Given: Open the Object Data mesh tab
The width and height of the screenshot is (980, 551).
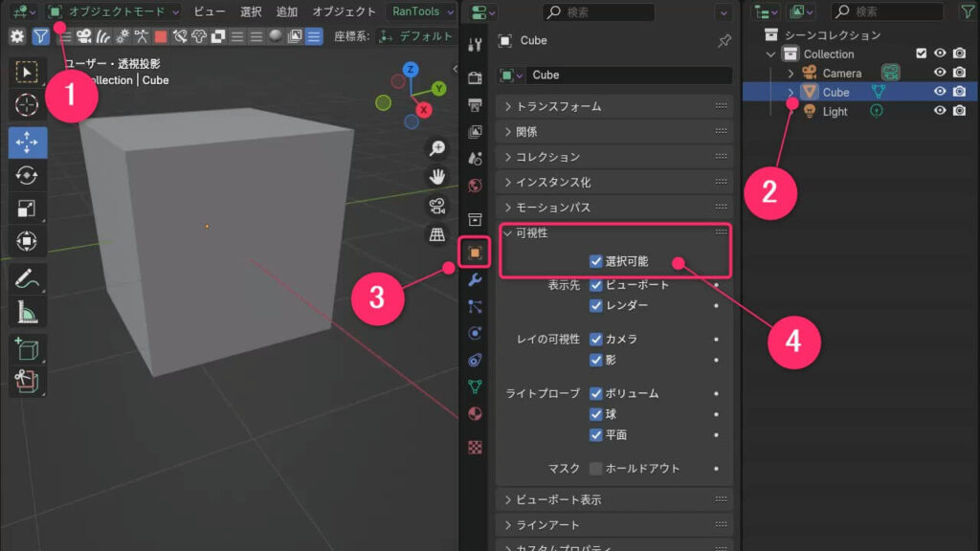Looking at the screenshot, I should [475, 387].
